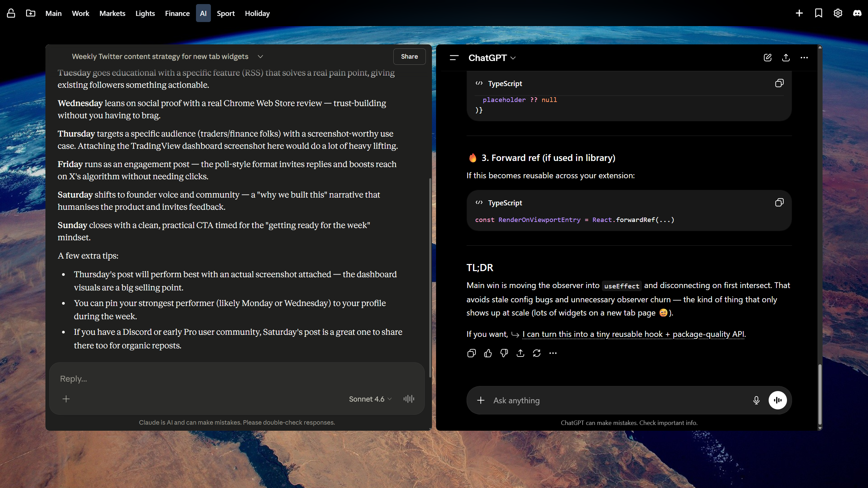The image size is (868, 488).
Task: Click the add folder icon in top bar
Action: [x=31, y=13]
